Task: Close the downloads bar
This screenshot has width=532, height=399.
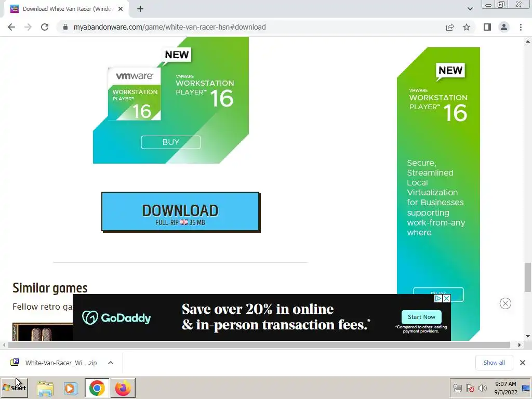Action: (523, 363)
